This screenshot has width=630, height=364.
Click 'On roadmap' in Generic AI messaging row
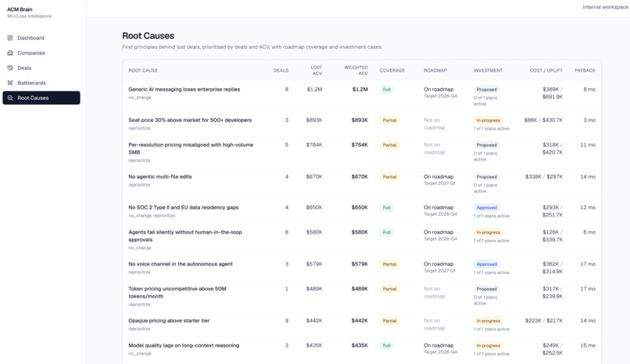[438, 90]
